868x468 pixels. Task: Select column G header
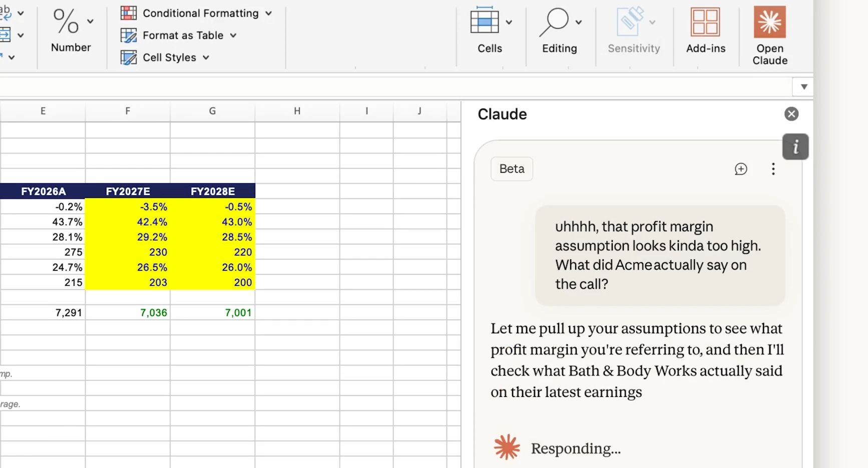point(213,111)
